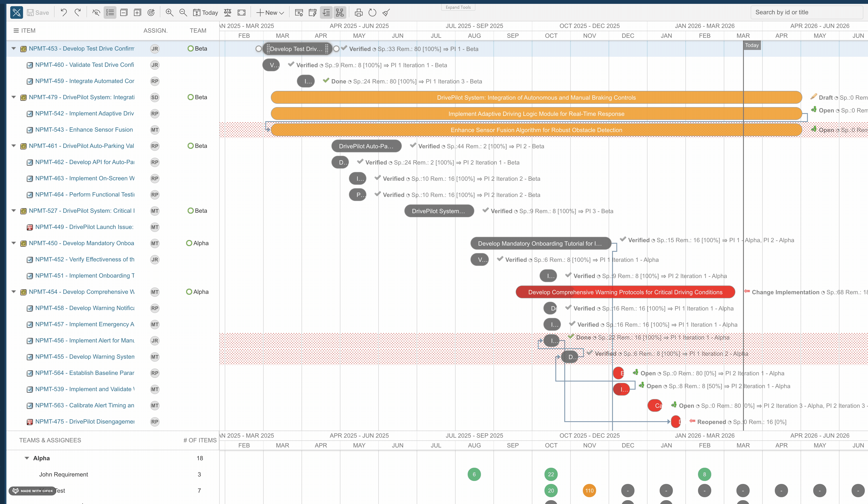Toggle the crossed-out eye visibility icon
This screenshot has height=504, width=868.
(96, 13)
